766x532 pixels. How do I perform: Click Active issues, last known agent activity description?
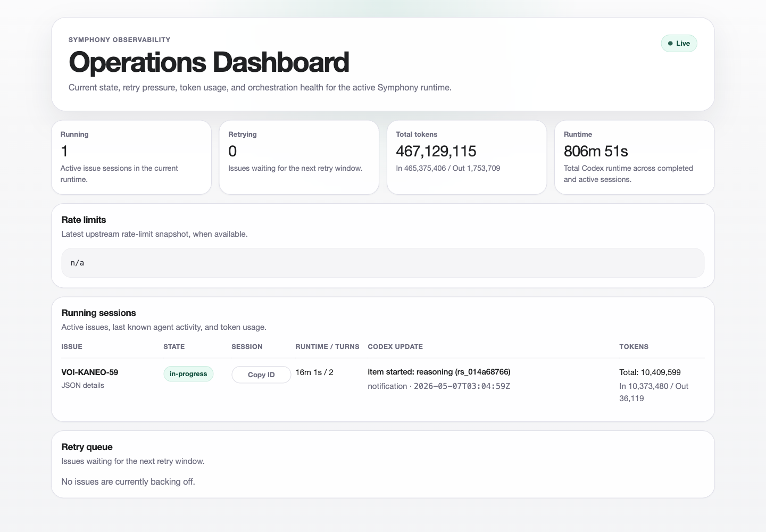coord(164,327)
